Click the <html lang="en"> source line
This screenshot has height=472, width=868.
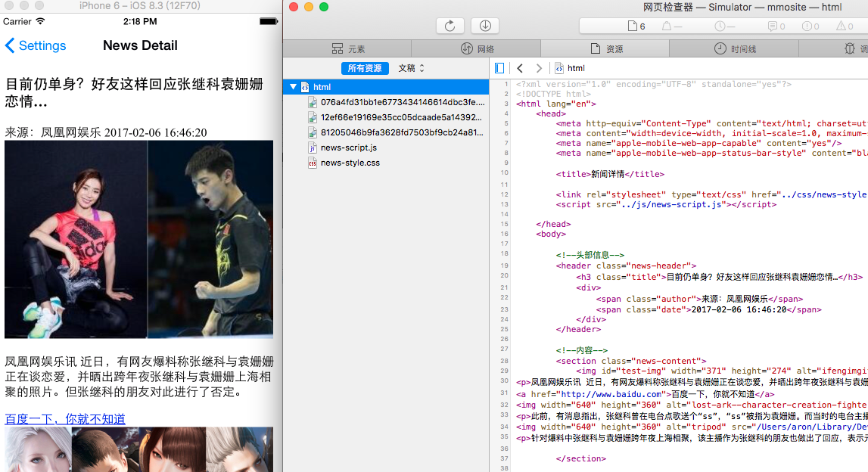tap(555, 104)
